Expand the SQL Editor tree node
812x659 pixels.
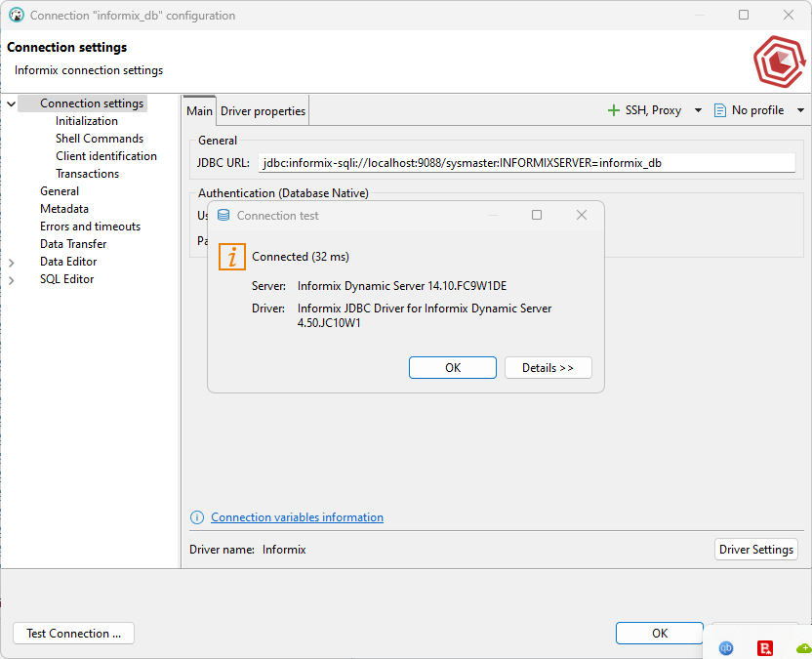pos(12,279)
